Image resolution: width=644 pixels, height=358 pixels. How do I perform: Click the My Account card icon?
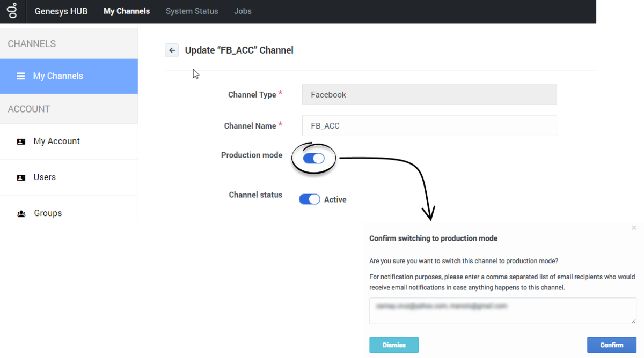(x=21, y=141)
